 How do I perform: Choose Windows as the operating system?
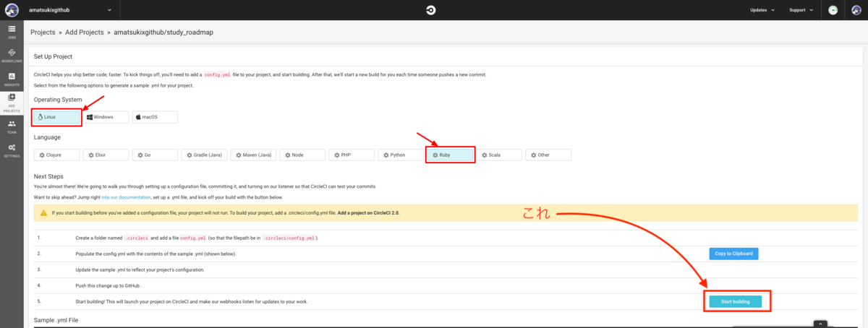(106, 116)
